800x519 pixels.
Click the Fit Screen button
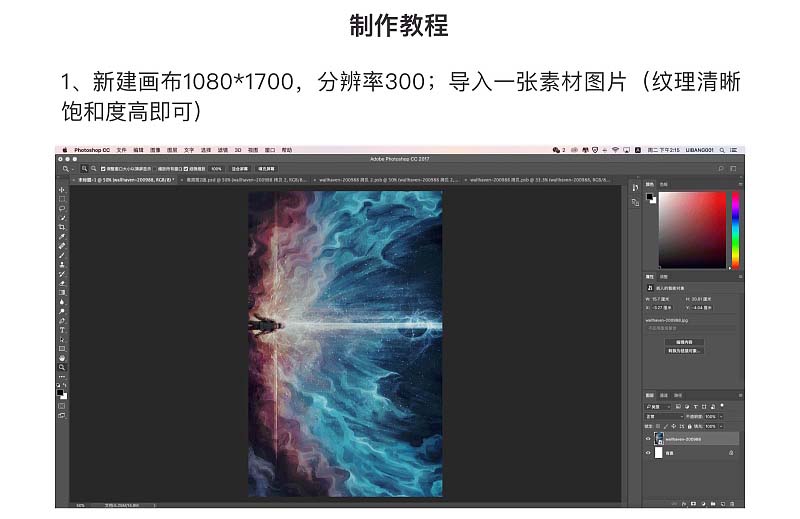(x=240, y=169)
